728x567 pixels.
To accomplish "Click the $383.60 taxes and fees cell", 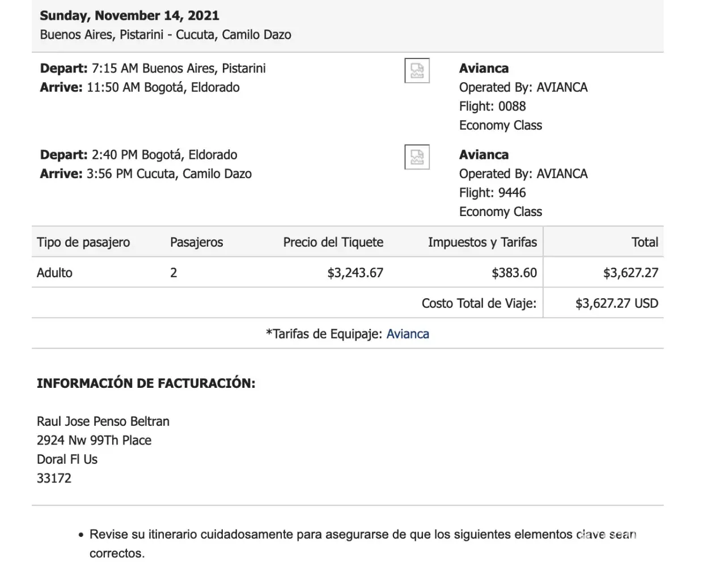I will pyautogui.click(x=514, y=273).
